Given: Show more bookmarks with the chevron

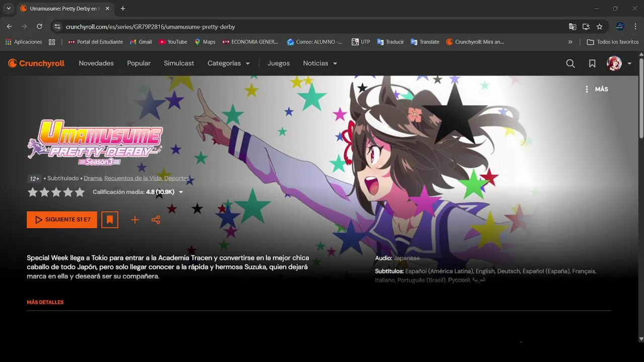Looking at the screenshot, I should (570, 42).
